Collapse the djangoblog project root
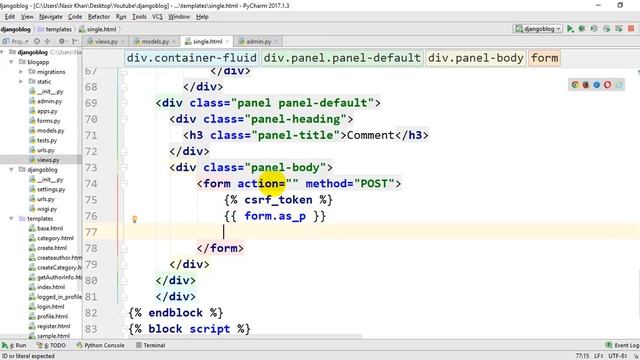Viewport: 640px width, 360px height. (x=2, y=52)
